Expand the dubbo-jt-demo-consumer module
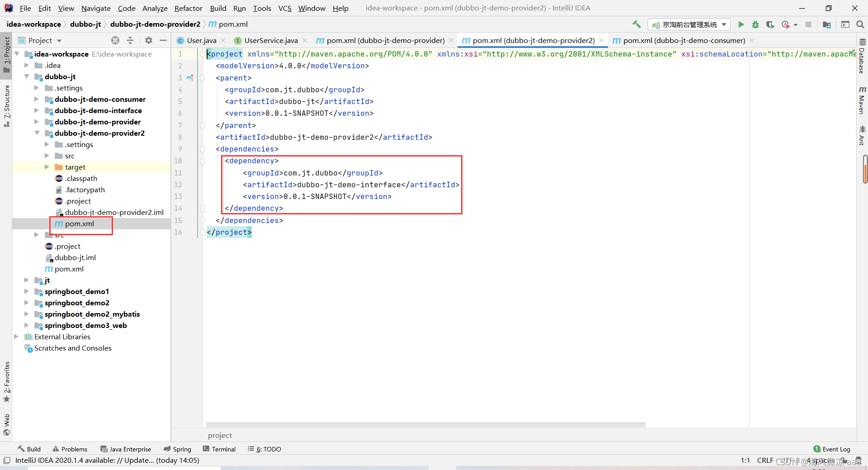The width and height of the screenshot is (868, 470). [36, 99]
